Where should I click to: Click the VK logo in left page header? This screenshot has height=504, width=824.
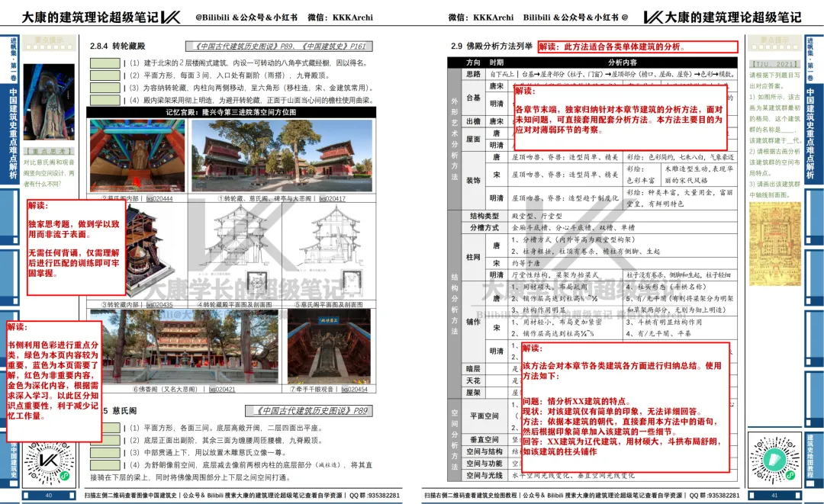pyautogui.click(x=171, y=18)
